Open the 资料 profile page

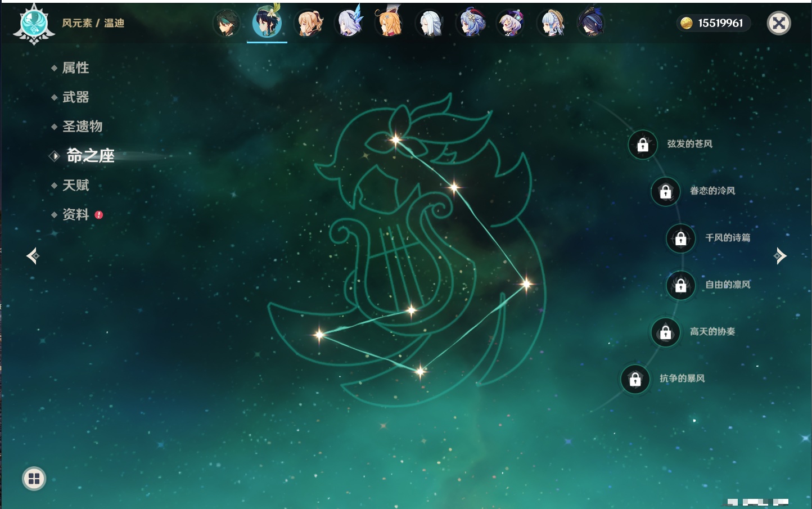coord(75,214)
